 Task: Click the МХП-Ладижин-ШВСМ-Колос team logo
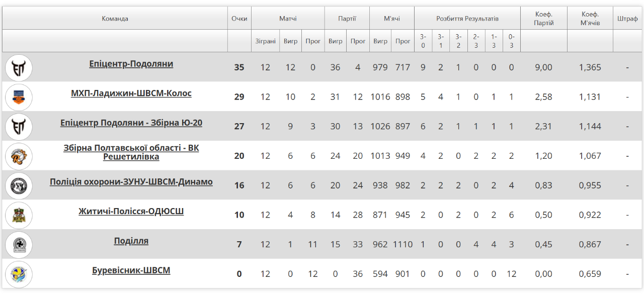coord(19,97)
